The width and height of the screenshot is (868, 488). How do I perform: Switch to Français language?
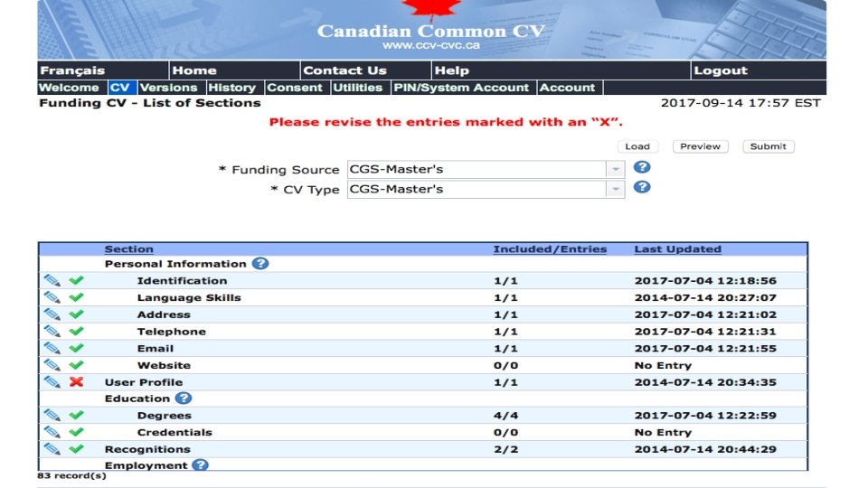[72, 70]
